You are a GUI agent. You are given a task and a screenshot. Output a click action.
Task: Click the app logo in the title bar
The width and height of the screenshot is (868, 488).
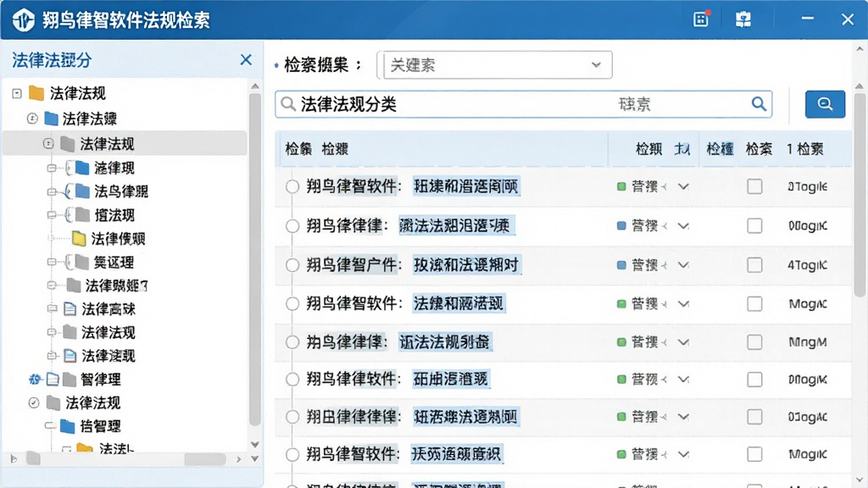23,20
